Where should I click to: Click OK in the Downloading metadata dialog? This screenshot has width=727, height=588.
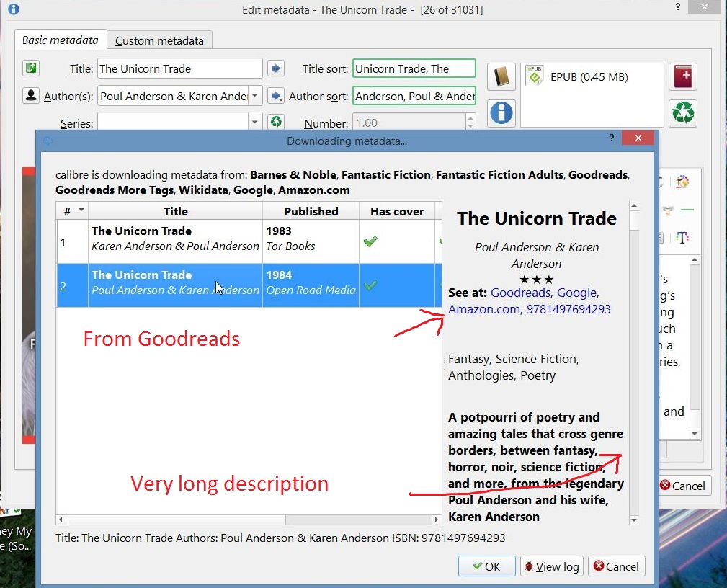tap(487, 566)
